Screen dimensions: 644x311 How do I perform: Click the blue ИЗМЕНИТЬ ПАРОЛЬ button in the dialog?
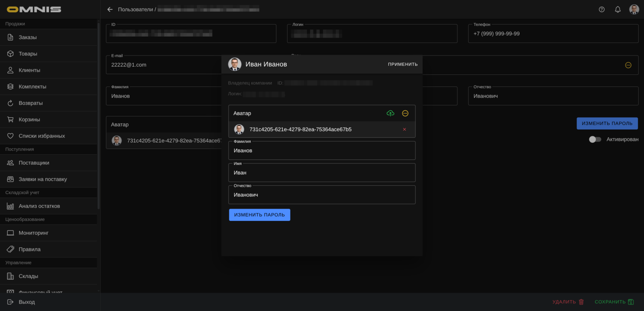tap(259, 215)
